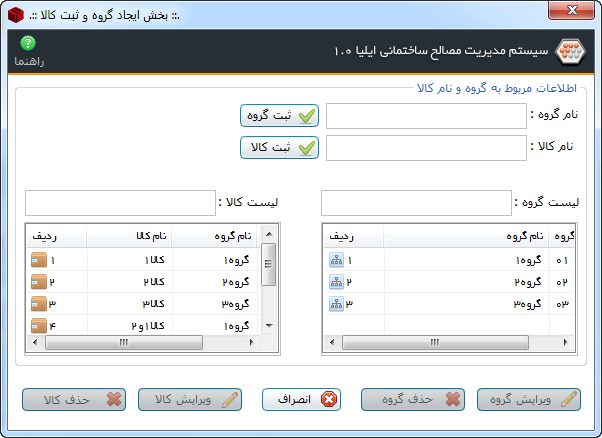Click the group icon in row ۳ of group list
Viewport: 602px width, 438px height.
tap(336, 304)
